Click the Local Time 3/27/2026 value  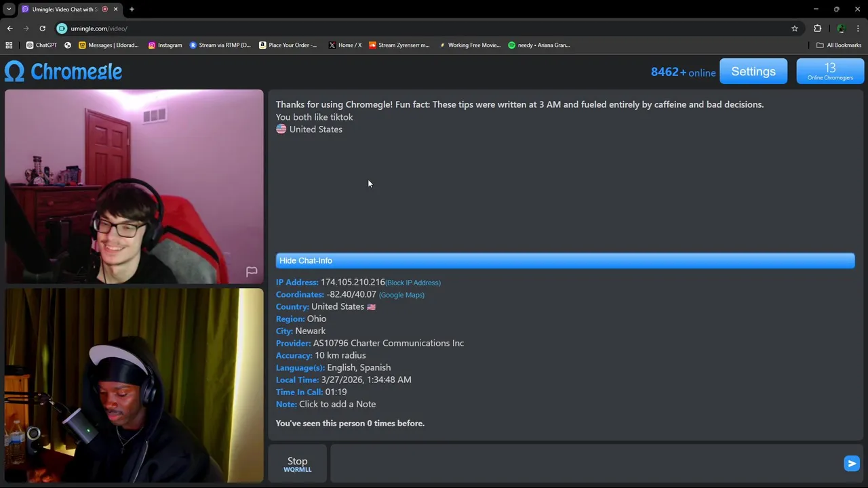[x=366, y=380]
